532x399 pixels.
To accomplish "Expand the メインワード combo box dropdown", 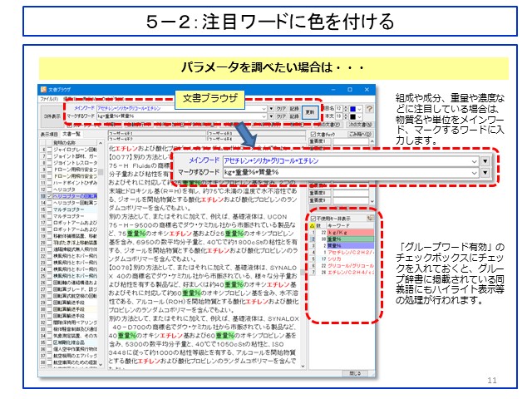I will (474, 161).
